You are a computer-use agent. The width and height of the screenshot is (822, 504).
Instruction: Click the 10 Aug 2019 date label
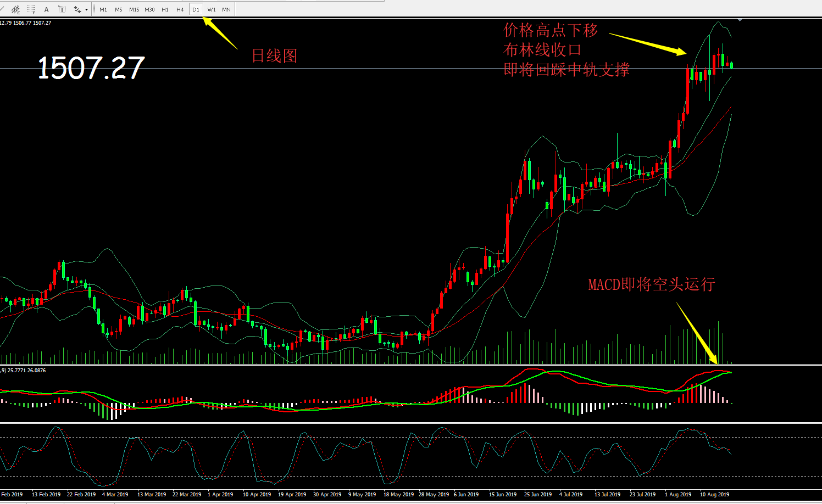(x=714, y=494)
